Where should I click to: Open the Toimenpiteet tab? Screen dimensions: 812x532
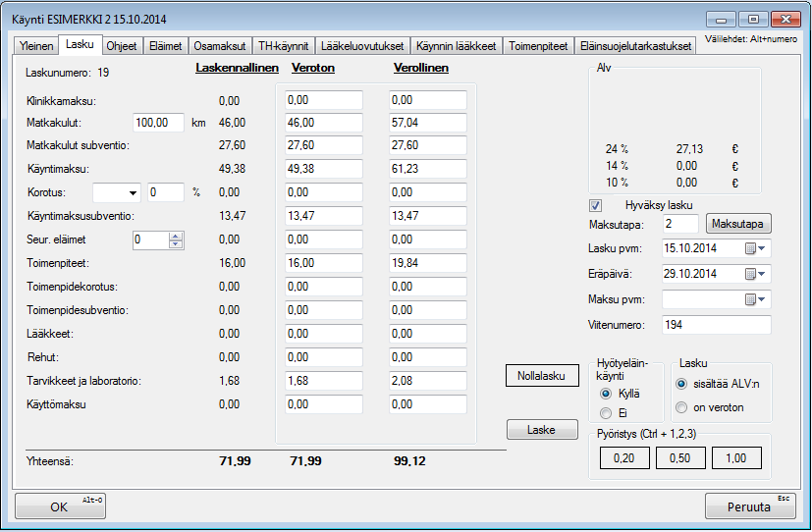(x=538, y=46)
